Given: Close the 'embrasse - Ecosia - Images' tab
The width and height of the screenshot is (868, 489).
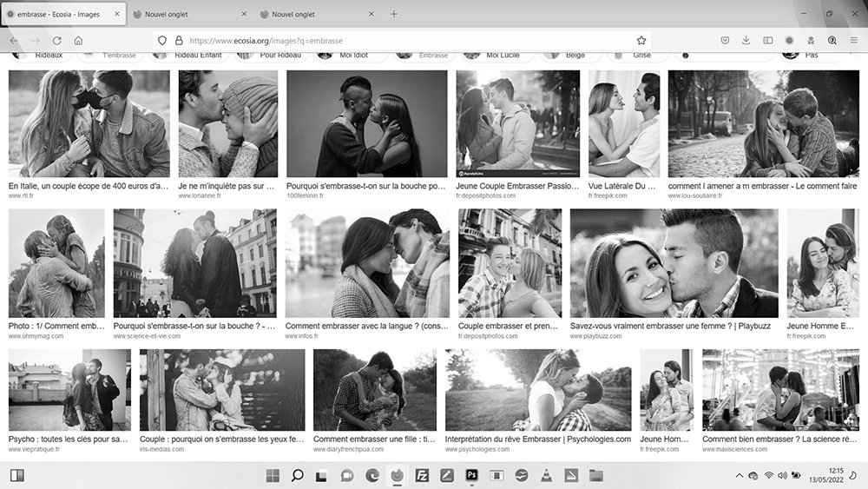Looking at the screenshot, I should [x=117, y=14].
